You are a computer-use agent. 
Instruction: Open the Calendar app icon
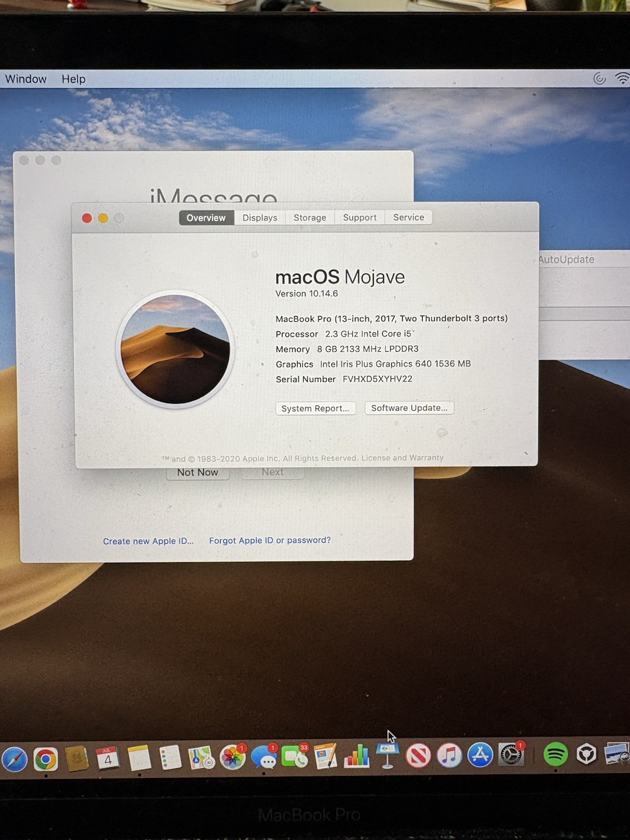coord(108,758)
